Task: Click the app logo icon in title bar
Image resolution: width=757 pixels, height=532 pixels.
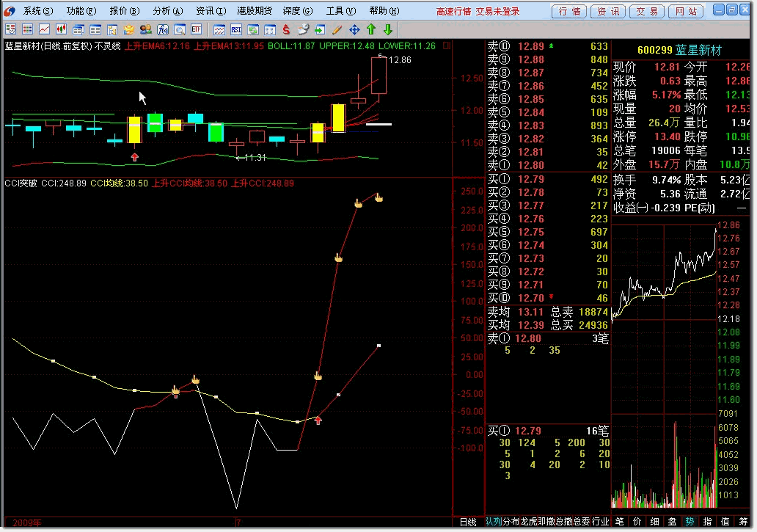Action: point(10,10)
